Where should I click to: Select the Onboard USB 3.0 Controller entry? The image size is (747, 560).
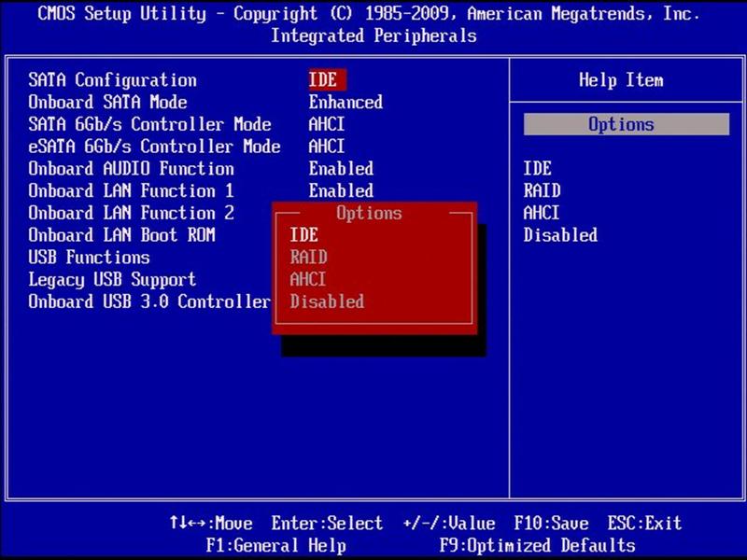pyautogui.click(x=153, y=301)
